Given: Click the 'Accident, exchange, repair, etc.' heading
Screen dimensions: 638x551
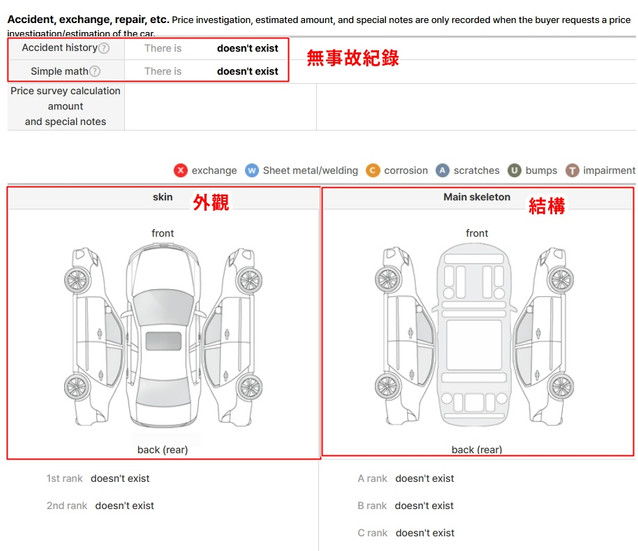Looking at the screenshot, I should pyautogui.click(x=88, y=20).
